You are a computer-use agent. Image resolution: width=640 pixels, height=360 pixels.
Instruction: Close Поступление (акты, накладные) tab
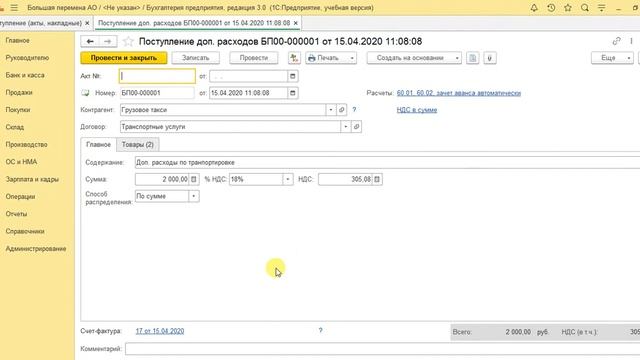(x=87, y=23)
